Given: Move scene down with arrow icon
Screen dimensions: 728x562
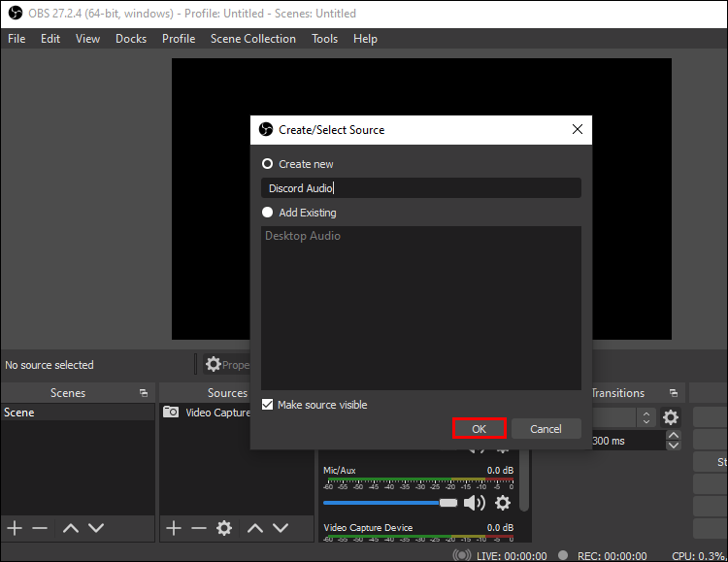Looking at the screenshot, I should (x=96, y=528).
